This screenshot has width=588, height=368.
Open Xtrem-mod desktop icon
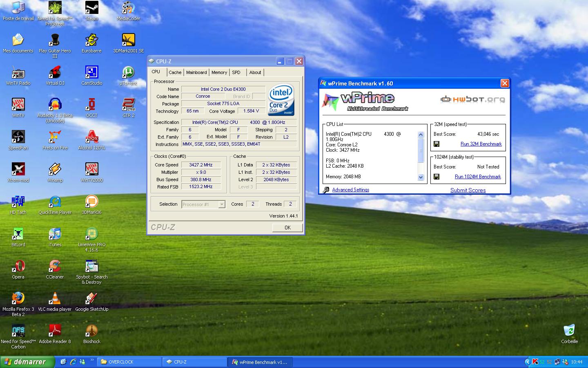[x=18, y=173]
